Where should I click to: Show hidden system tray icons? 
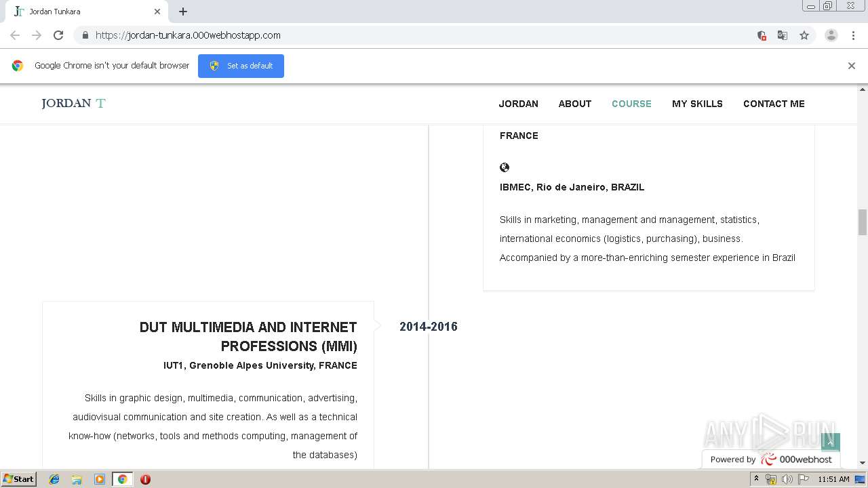point(756,479)
